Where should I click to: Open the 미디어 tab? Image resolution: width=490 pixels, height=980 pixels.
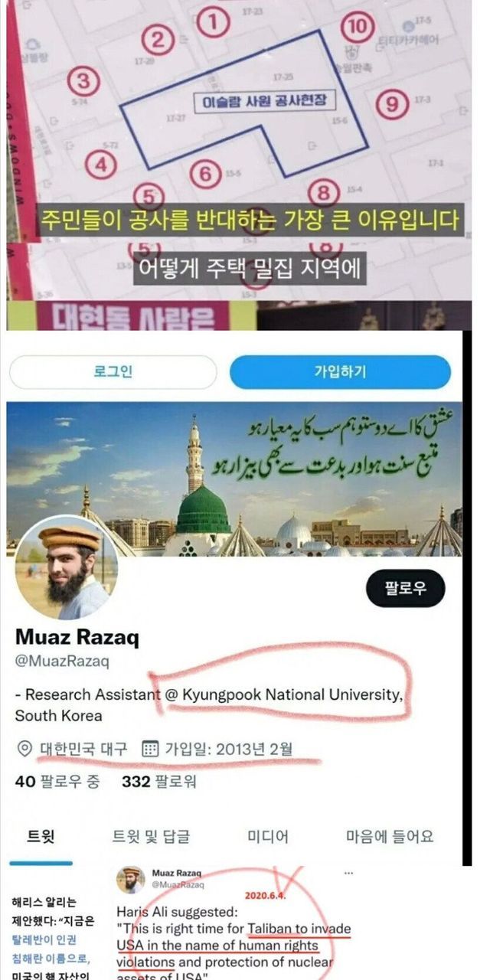(x=268, y=837)
